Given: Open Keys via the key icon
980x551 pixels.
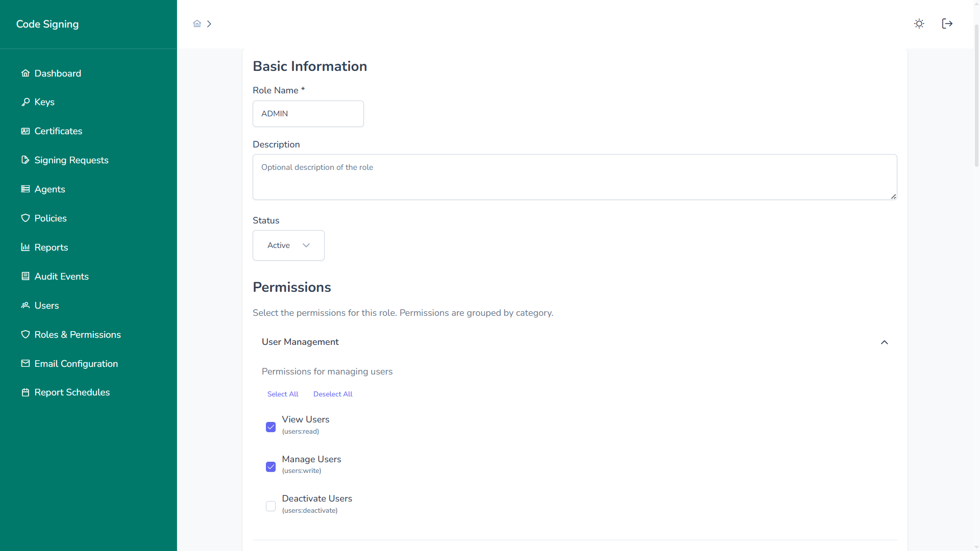Looking at the screenshot, I should point(25,102).
